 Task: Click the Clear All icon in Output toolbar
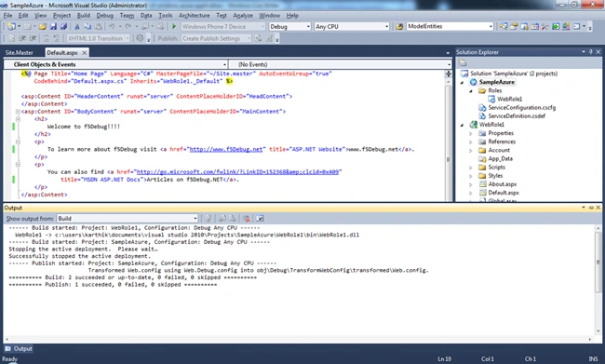point(246,219)
